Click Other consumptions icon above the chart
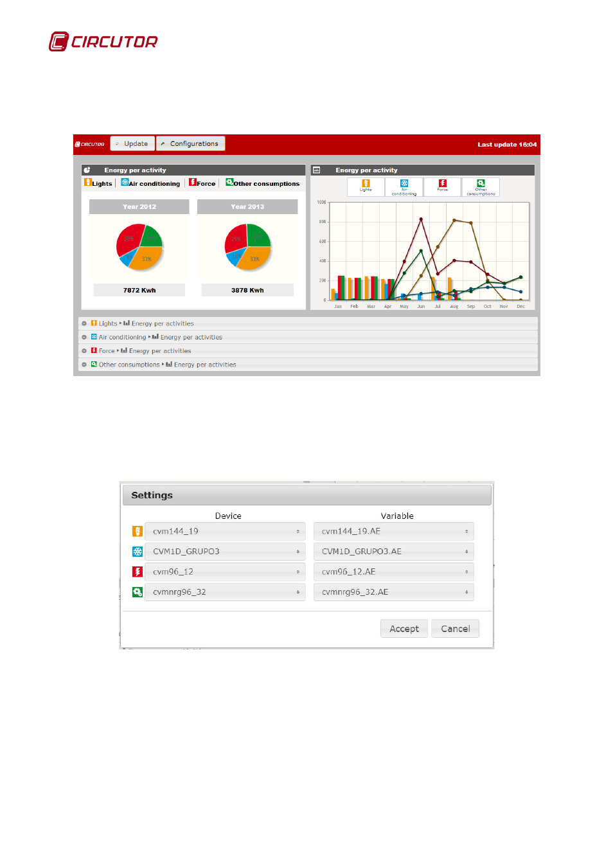This screenshot has width=613, height=868. click(481, 184)
